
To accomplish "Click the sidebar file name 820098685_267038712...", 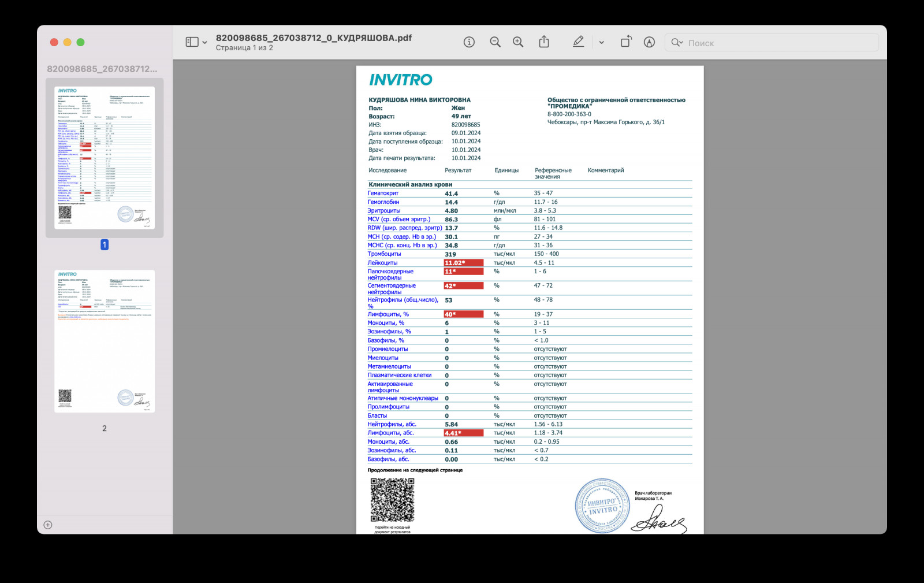I will point(102,69).
